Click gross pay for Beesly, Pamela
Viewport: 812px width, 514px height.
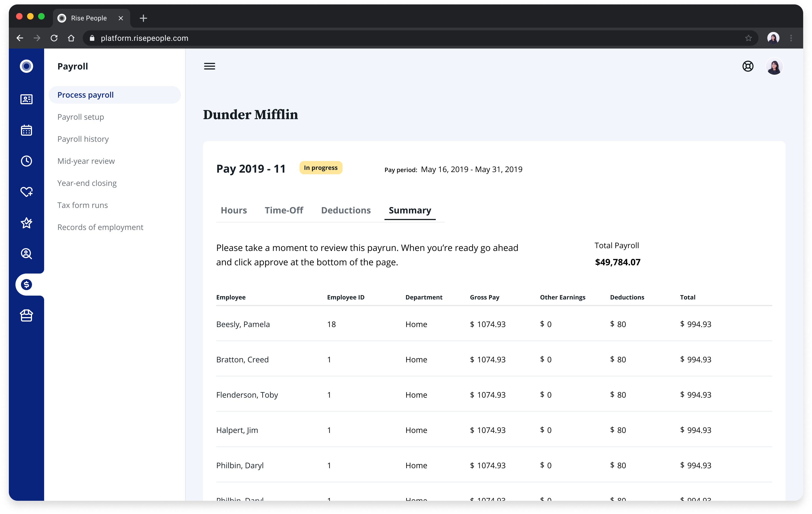488,324
